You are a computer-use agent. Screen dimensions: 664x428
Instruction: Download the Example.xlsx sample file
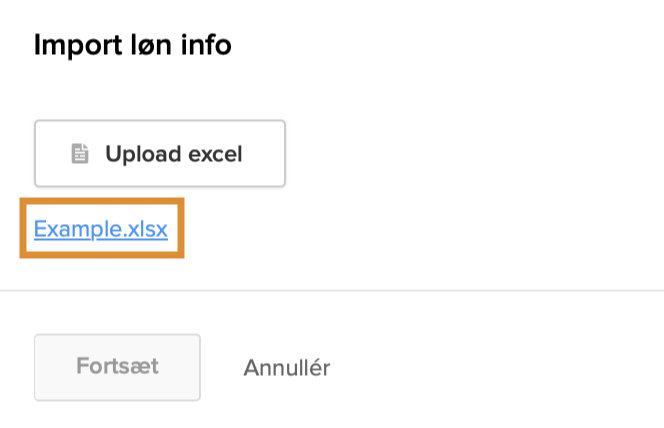coord(101,229)
